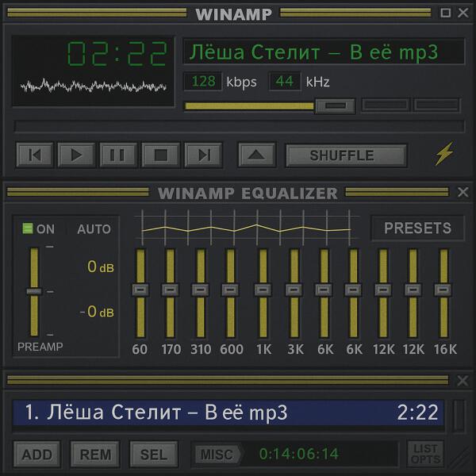Open the List Opts menu

424,454
